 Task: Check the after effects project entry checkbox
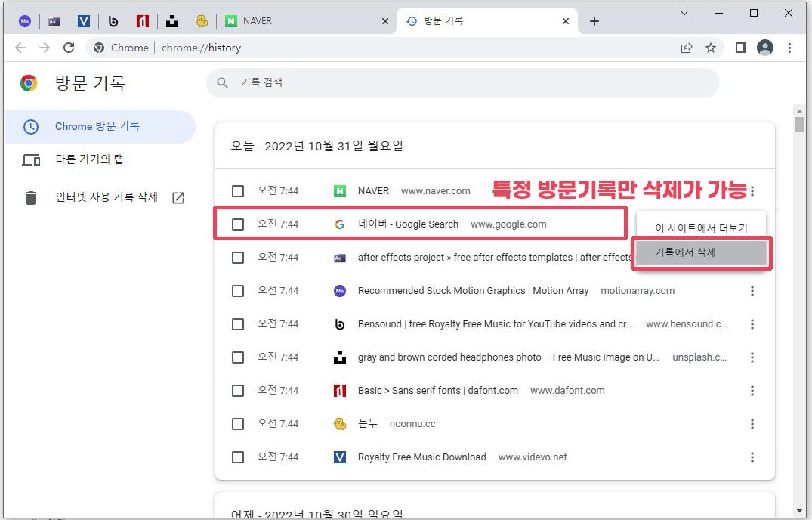pos(238,258)
